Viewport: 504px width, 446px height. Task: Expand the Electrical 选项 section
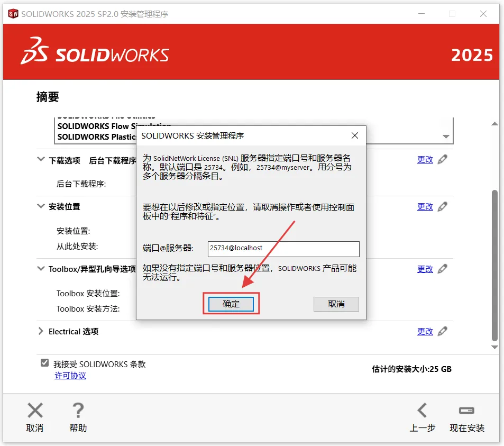click(41, 331)
